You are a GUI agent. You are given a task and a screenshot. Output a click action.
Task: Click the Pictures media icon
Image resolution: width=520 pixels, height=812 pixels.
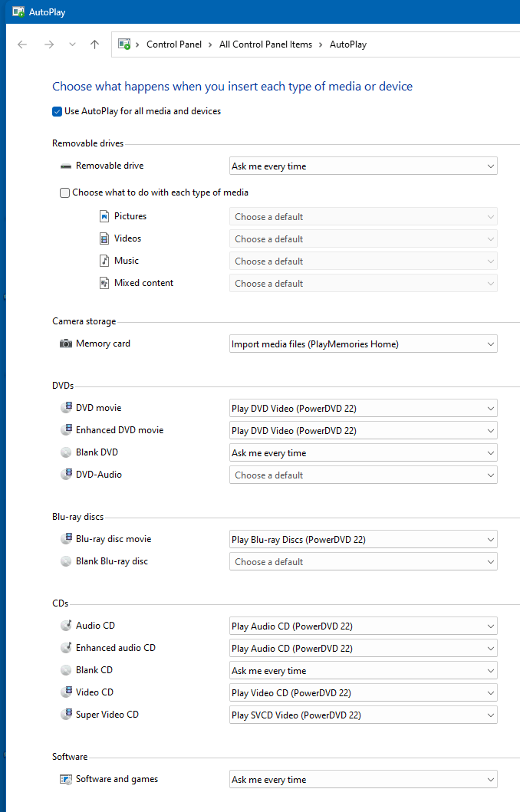pos(104,216)
